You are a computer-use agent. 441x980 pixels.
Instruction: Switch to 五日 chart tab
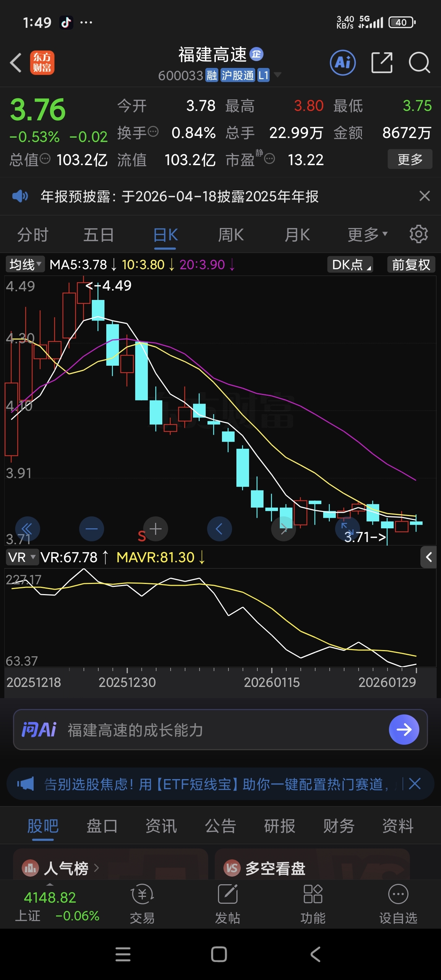tap(99, 235)
